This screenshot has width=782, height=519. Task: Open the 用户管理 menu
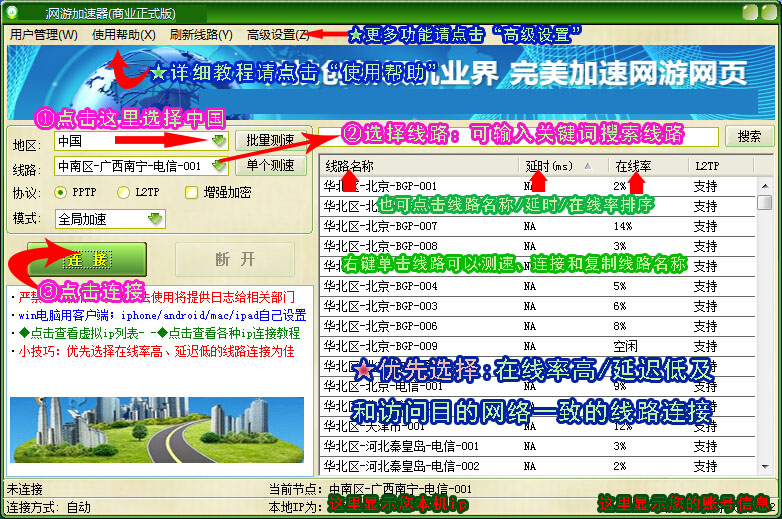coord(43,34)
